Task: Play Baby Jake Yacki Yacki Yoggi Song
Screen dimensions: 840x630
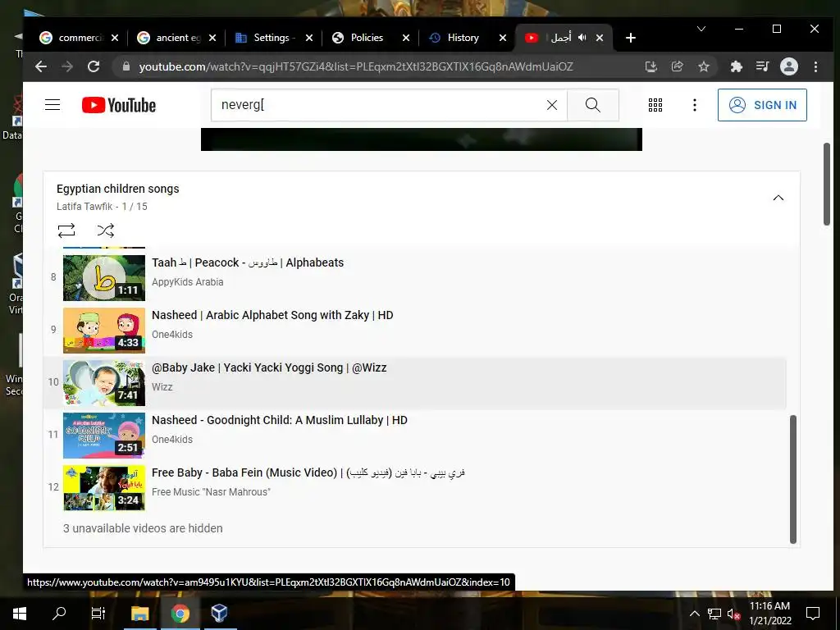Action: (x=269, y=367)
